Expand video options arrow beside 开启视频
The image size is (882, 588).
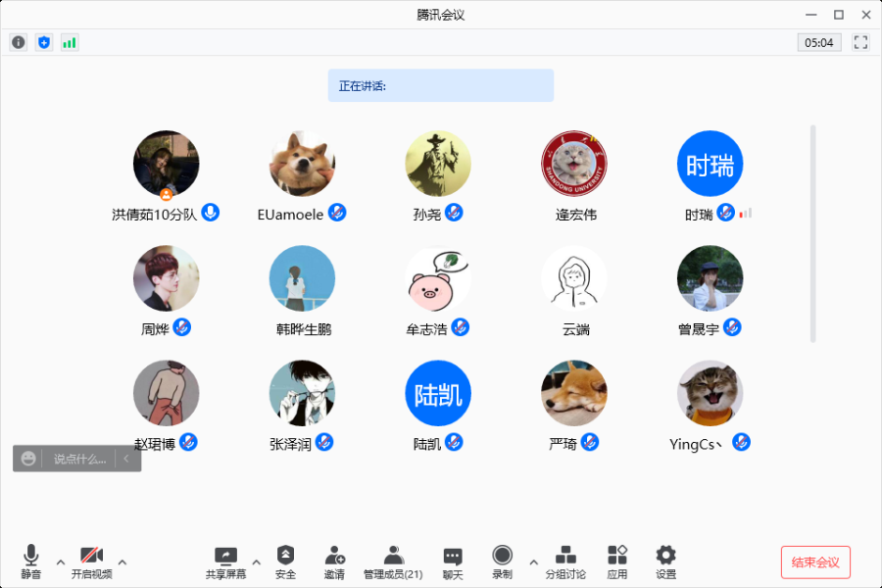coord(122,562)
